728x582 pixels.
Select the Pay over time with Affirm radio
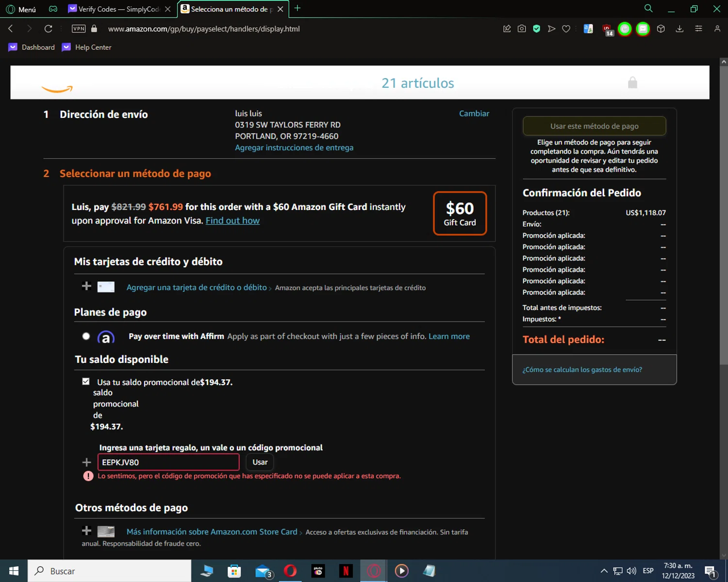[x=86, y=336]
